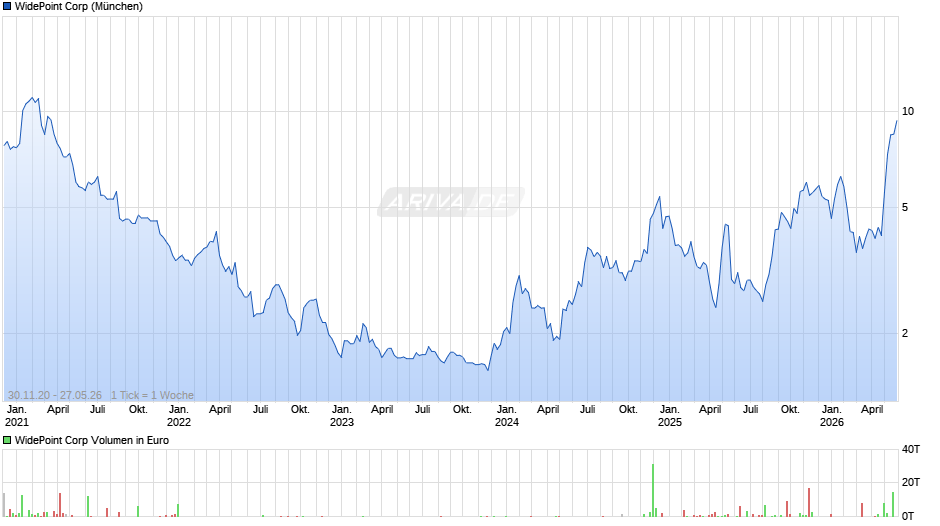Click the 'Jan. 2024' time axis label

click(507, 416)
